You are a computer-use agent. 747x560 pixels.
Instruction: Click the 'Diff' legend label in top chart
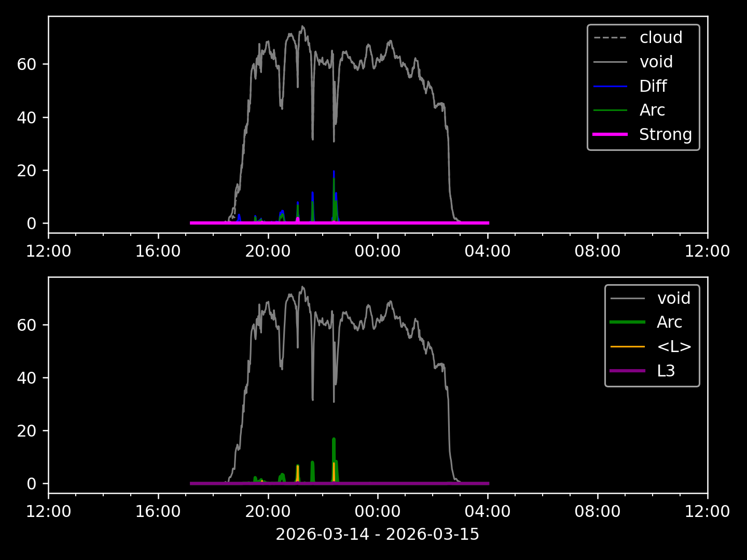pos(653,86)
